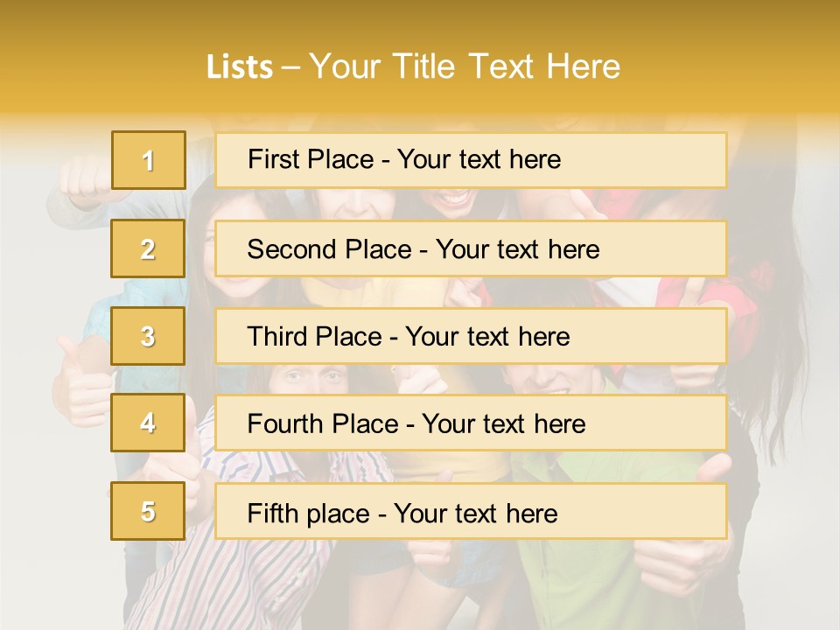This screenshot has height=630, width=840.
Task: Select the Fifth place text bar
Action: 471,511
